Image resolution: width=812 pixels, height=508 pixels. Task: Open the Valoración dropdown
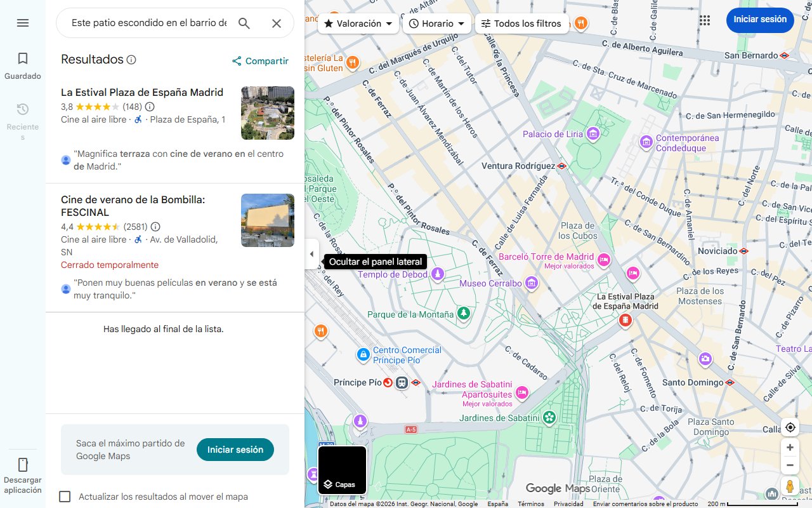357,23
